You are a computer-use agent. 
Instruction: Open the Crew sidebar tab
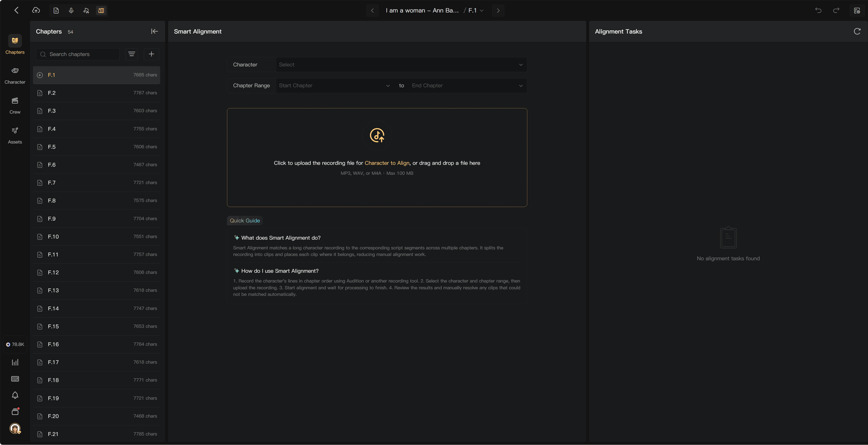point(15,105)
